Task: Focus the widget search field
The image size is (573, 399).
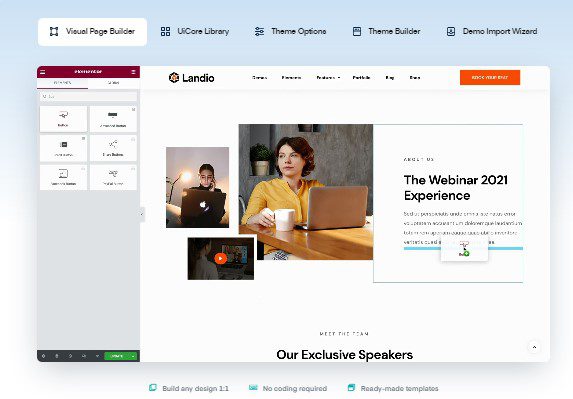Action: coord(88,96)
